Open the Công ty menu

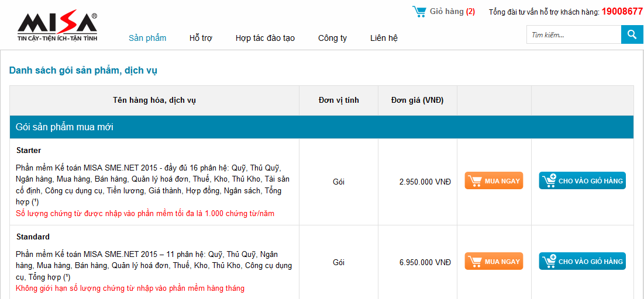pos(332,38)
